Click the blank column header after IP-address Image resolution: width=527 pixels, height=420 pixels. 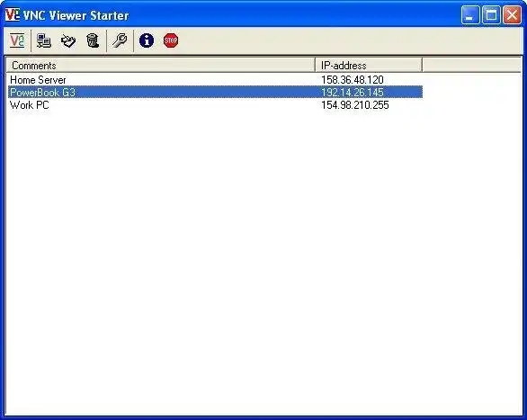pos(471,65)
